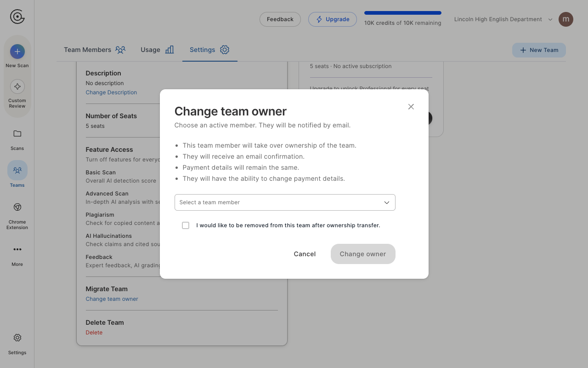Image resolution: width=588 pixels, height=368 pixels.
Task: Click the 'Plagiarism' feature label
Action: (x=100, y=215)
